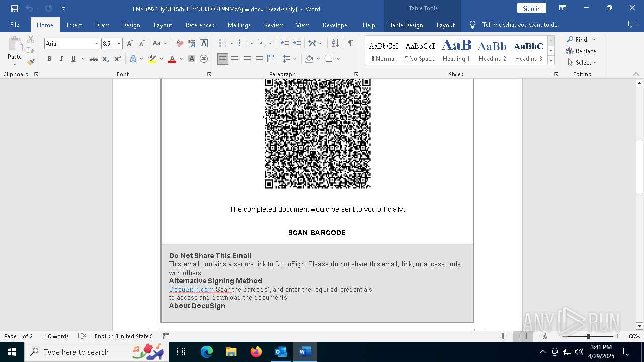Apply the Heading 1 style
Viewport: 644px width, 362px height.
[456, 51]
